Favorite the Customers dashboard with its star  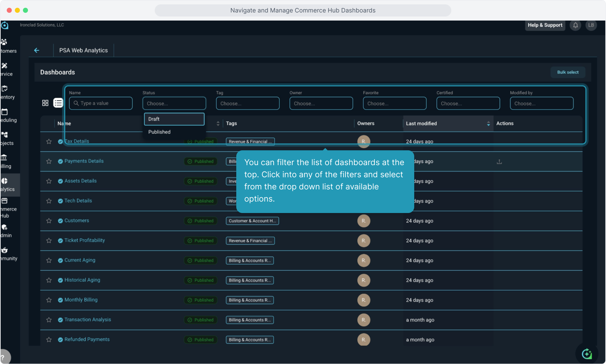pos(49,221)
